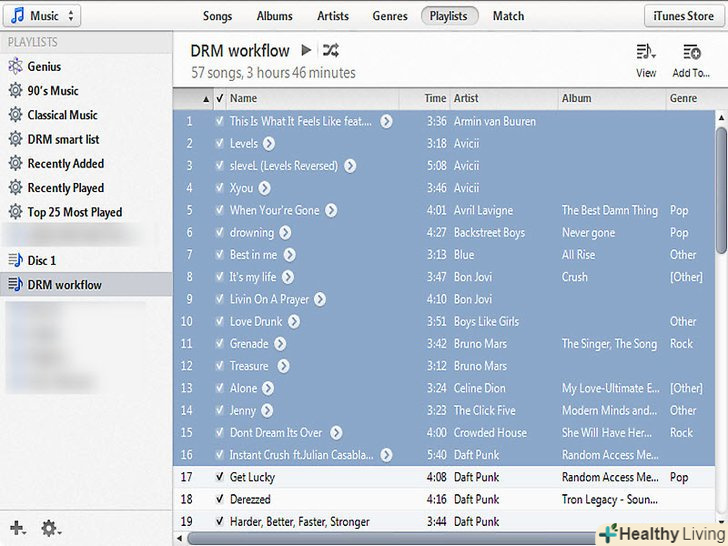Open the View options icon
Screen dimensions: 728x546
(x=646, y=53)
